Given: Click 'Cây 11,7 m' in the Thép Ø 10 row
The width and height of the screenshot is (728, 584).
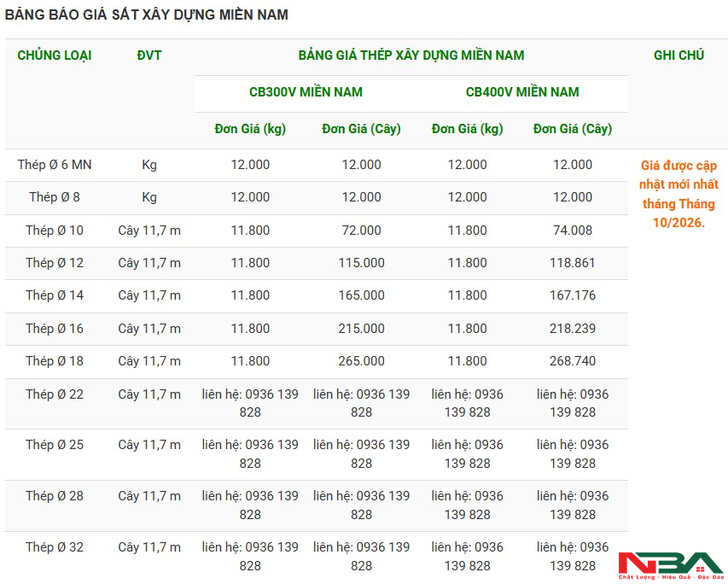Looking at the screenshot, I should coord(149,231).
